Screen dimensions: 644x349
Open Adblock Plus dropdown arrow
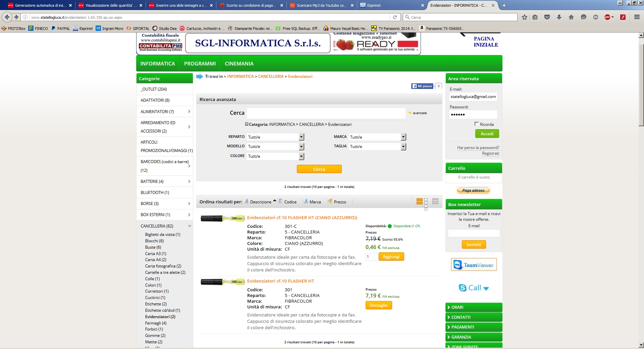click(x=613, y=17)
